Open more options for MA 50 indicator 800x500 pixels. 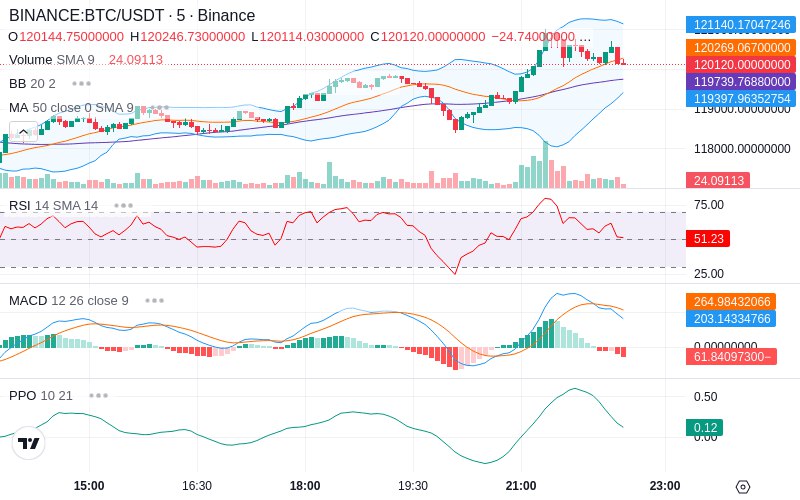[159, 108]
